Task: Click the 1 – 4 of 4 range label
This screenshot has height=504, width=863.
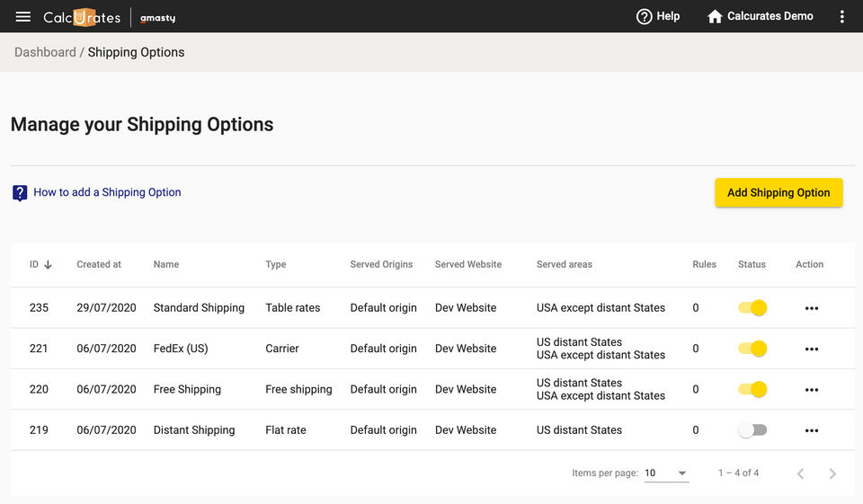Action: click(x=739, y=473)
